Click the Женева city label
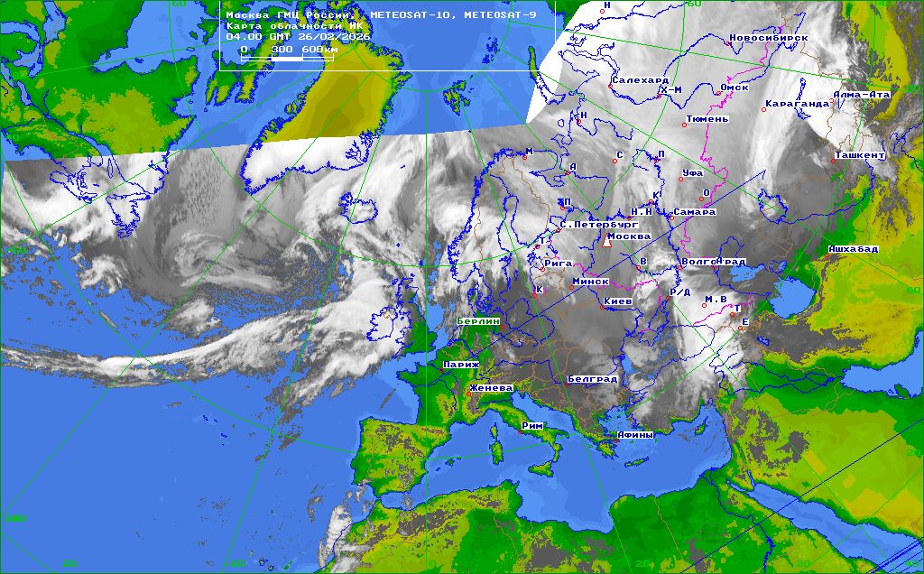The width and height of the screenshot is (924, 574). coord(491,388)
